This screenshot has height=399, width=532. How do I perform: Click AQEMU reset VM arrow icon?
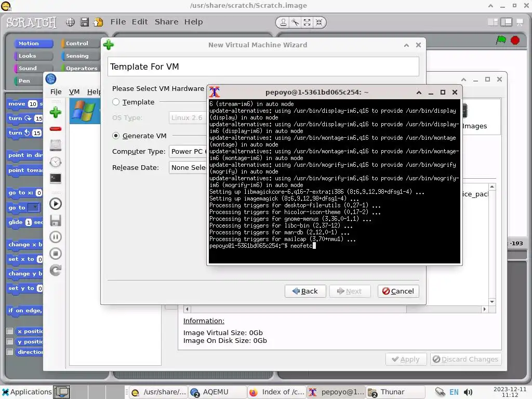pos(56,270)
